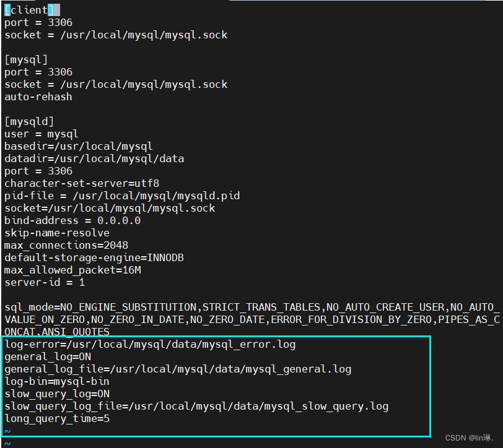Click the skip-name-resolve option

(x=56, y=233)
